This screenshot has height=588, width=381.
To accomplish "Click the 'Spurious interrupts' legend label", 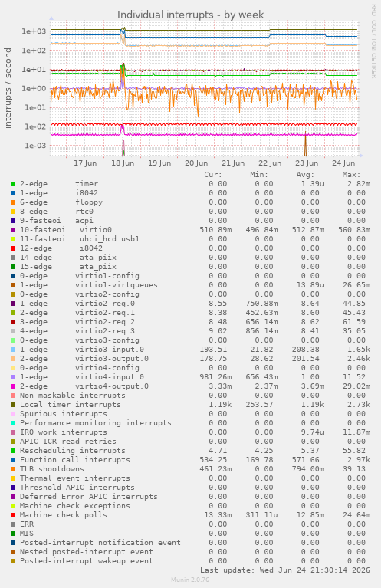I will [x=64, y=414].
